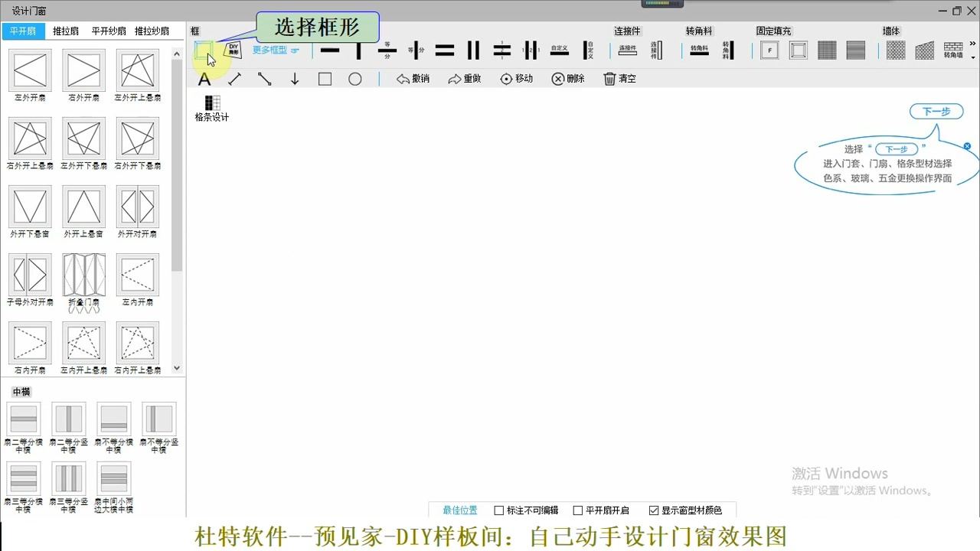Select the rectangle drawing tool

pos(325,79)
